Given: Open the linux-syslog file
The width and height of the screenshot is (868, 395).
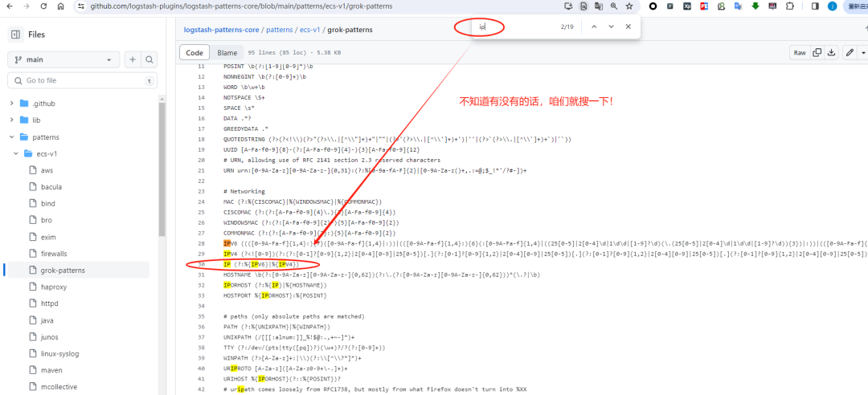Looking at the screenshot, I should click(x=59, y=353).
